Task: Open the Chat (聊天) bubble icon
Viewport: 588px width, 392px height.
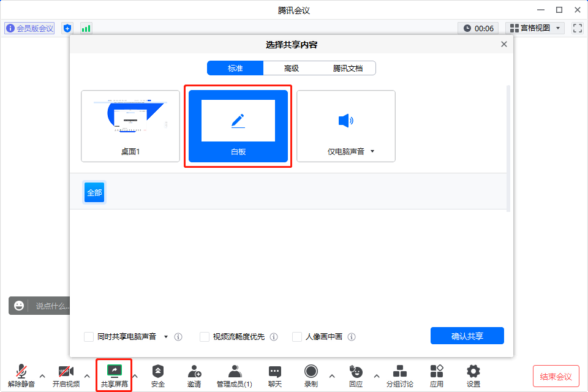Action: click(275, 372)
